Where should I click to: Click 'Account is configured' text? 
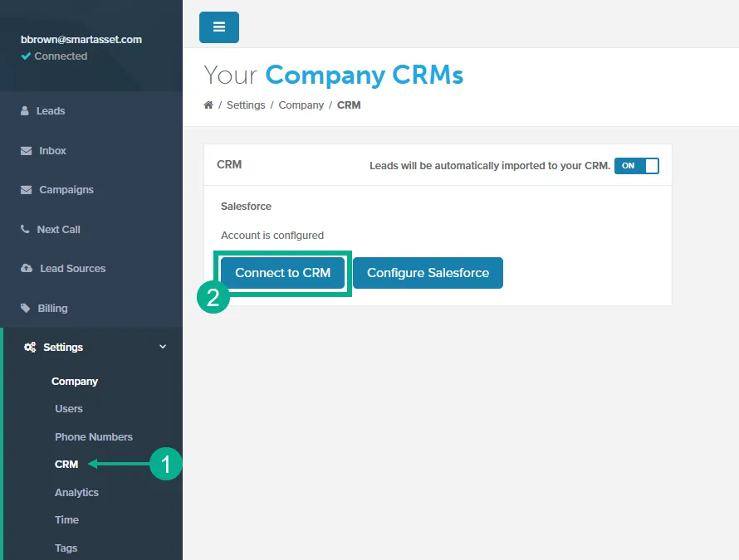pyautogui.click(x=272, y=236)
